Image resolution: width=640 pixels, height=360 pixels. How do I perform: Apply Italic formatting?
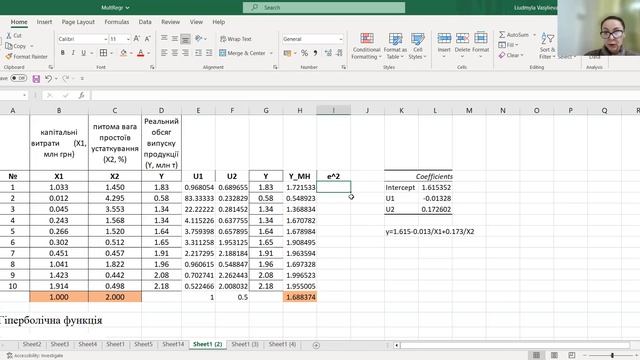[x=73, y=53]
